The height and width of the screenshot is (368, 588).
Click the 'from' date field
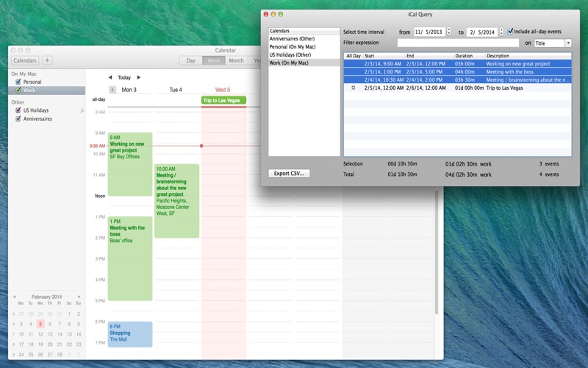[429, 32]
